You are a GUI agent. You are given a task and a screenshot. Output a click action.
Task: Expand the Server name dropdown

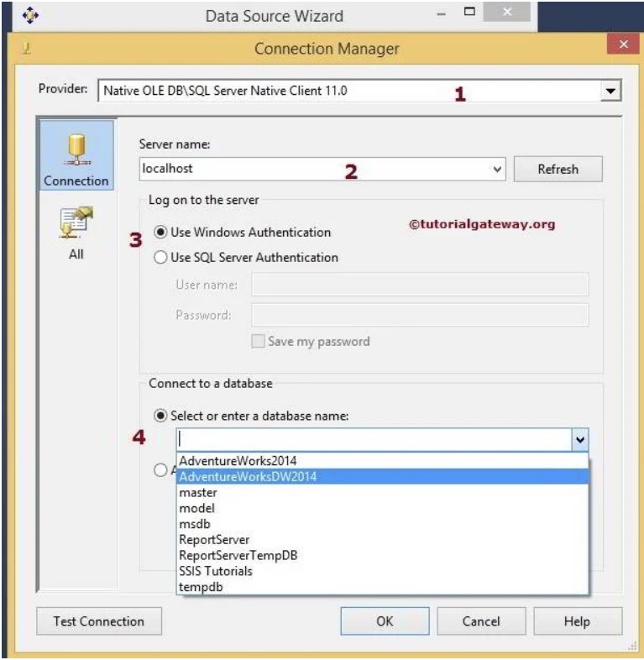[x=497, y=170]
